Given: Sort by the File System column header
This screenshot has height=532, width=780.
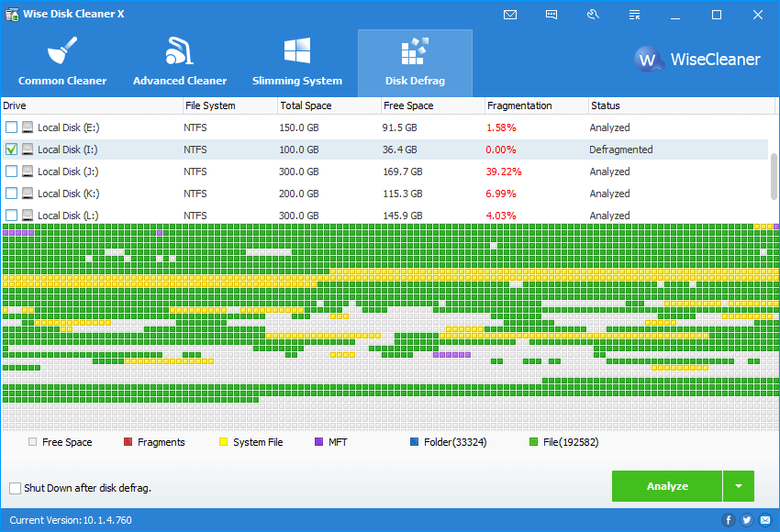Looking at the screenshot, I should coord(229,105).
